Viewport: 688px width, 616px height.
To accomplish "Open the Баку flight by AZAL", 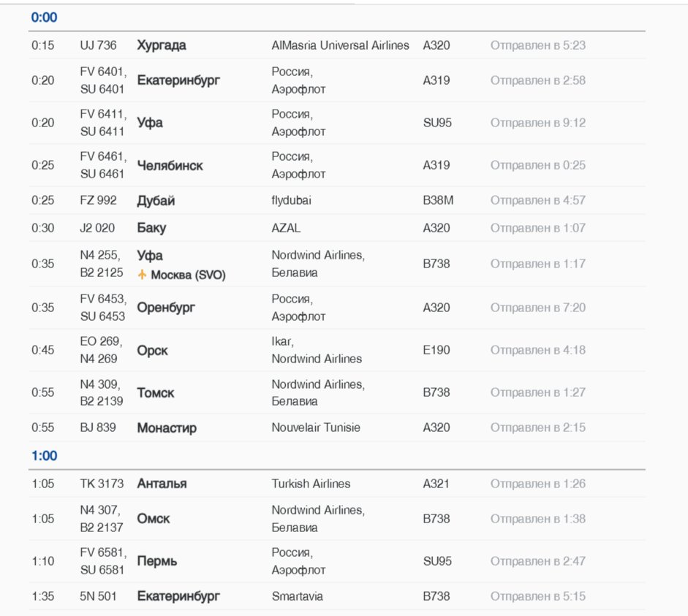I will 151,228.
